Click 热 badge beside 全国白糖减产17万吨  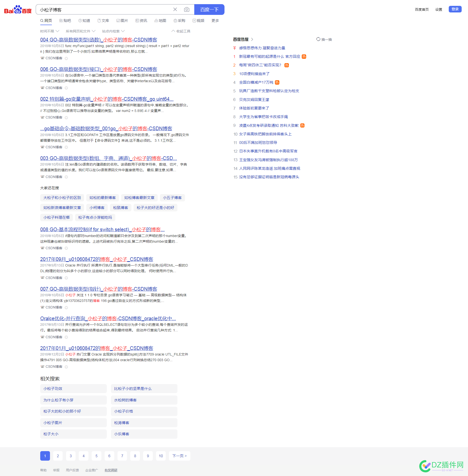277,82
